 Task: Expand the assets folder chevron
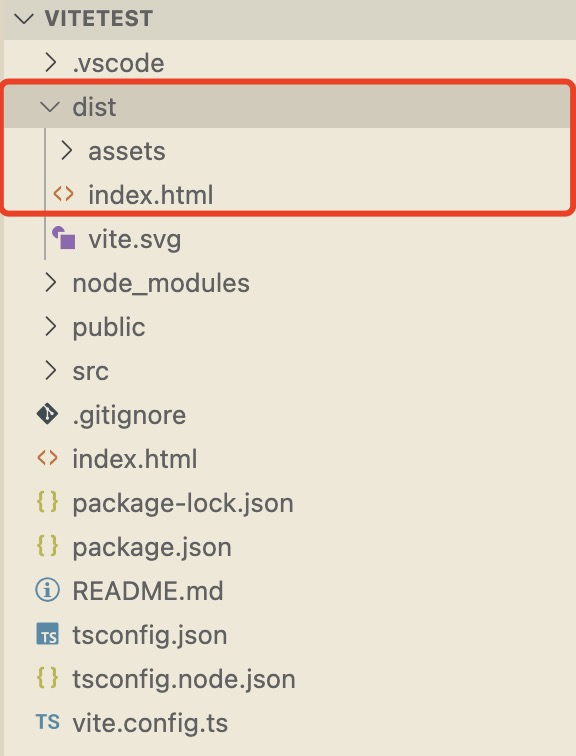(x=66, y=150)
